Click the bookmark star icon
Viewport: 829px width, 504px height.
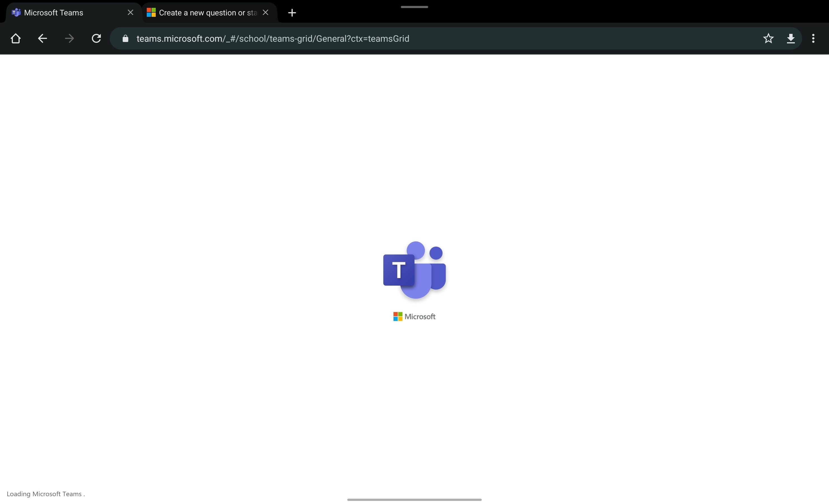click(x=768, y=38)
